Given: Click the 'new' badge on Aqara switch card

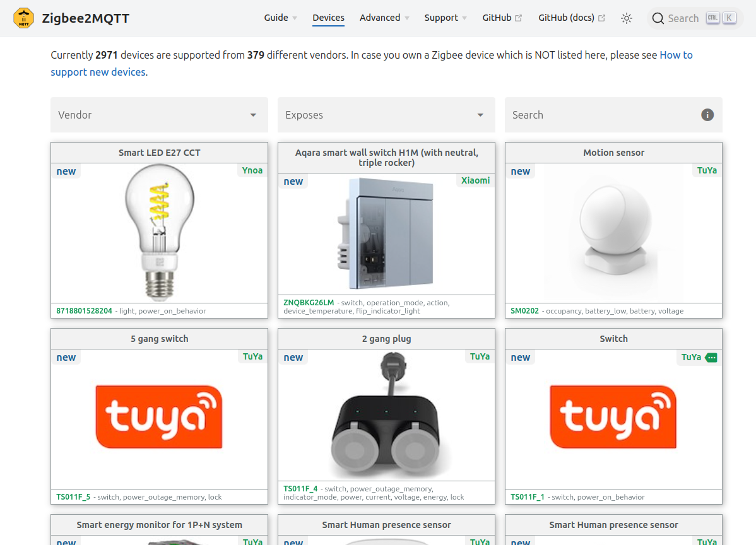Looking at the screenshot, I should [293, 182].
